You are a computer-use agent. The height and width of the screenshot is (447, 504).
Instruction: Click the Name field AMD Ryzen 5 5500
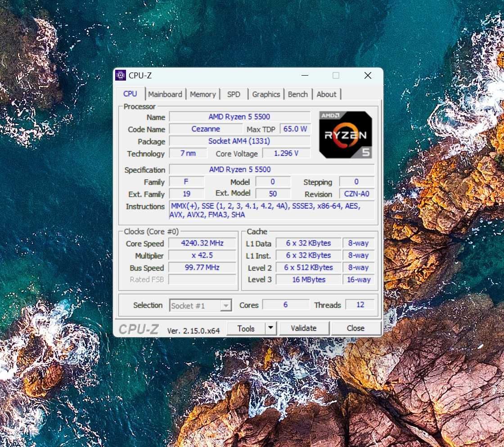click(x=239, y=117)
